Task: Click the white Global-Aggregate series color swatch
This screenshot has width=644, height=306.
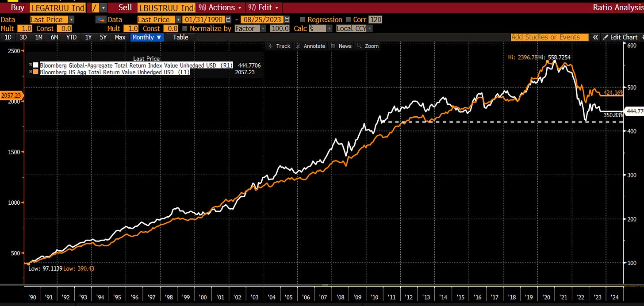Action: click(x=36, y=65)
